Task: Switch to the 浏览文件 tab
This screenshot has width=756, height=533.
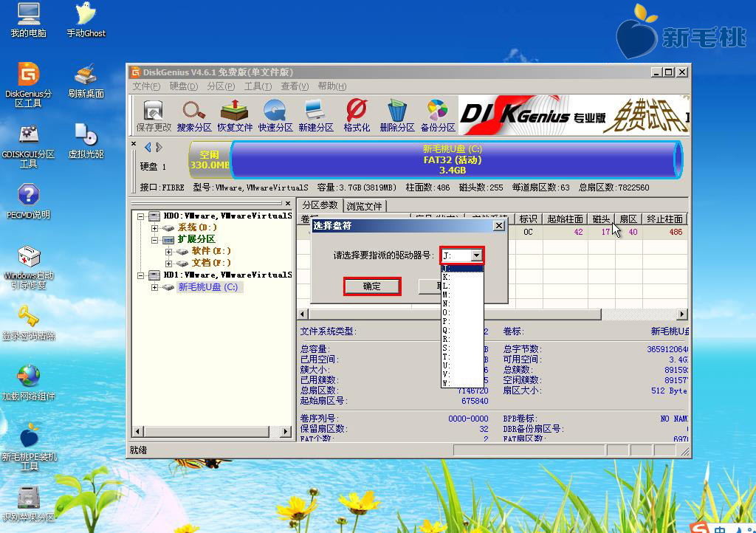Action: tap(364, 206)
